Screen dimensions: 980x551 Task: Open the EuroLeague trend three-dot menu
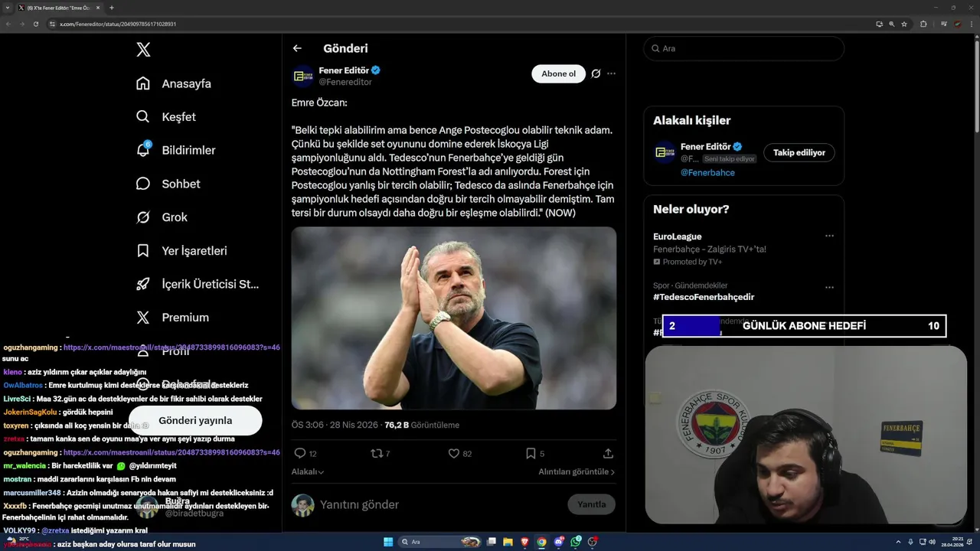pyautogui.click(x=829, y=236)
